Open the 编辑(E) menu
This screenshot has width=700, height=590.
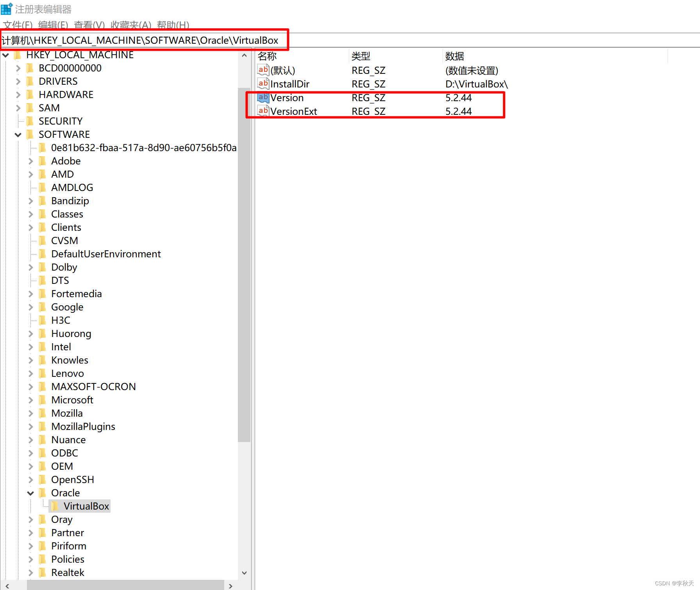(x=53, y=25)
